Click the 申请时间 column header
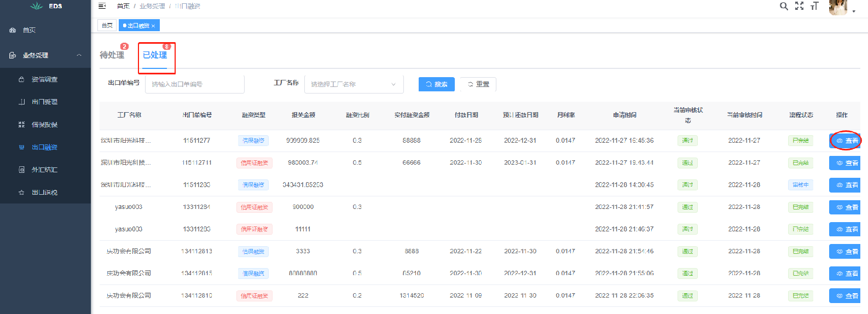 tap(624, 115)
